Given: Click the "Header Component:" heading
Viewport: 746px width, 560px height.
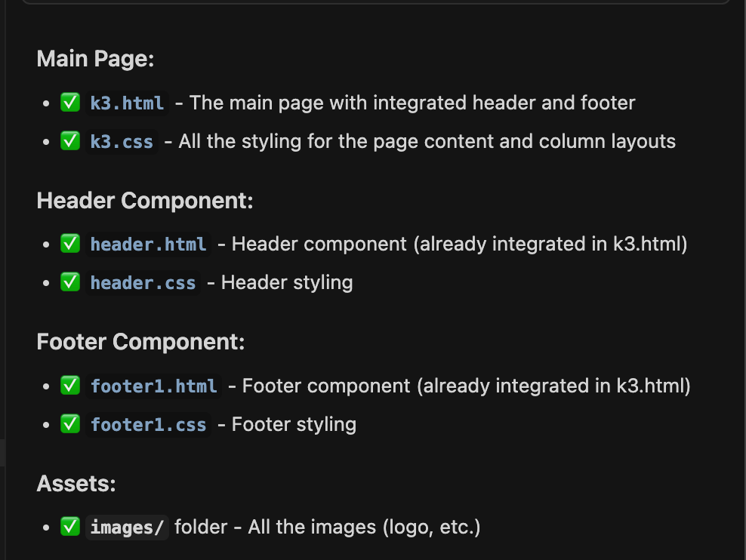Looking at the screenshot, I should pyautogui.click(x=144, y=201).
